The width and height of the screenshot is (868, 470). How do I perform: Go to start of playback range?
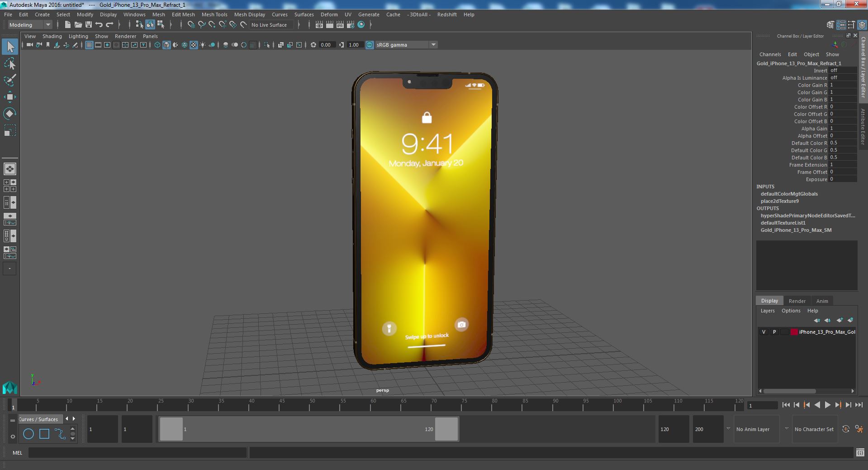click(x=786, y=405)
